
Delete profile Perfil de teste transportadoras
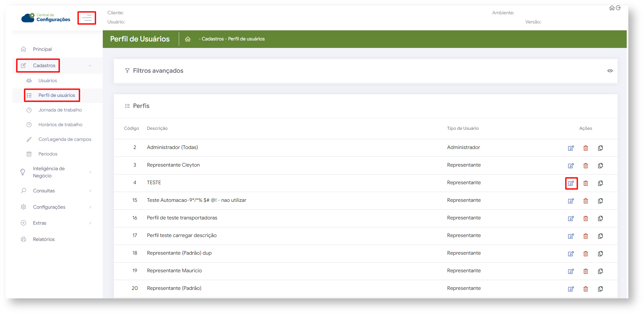(586, 218)
